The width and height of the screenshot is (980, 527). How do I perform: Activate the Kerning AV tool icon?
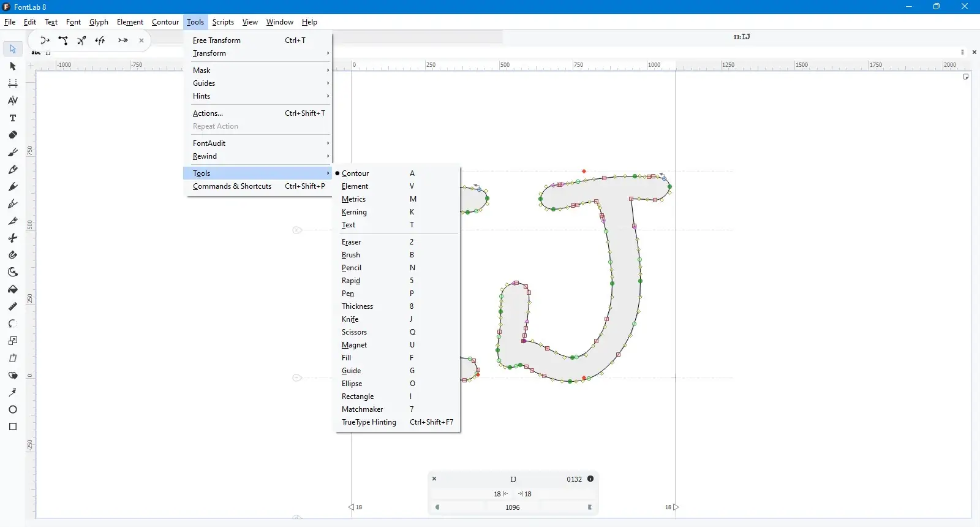pos(13,100)
